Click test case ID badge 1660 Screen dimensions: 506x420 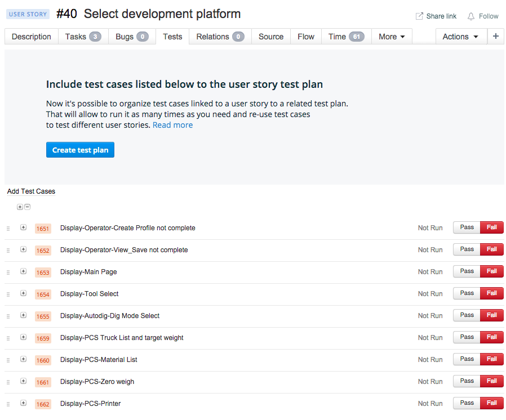pyautogui.click(x=43, y=360)
